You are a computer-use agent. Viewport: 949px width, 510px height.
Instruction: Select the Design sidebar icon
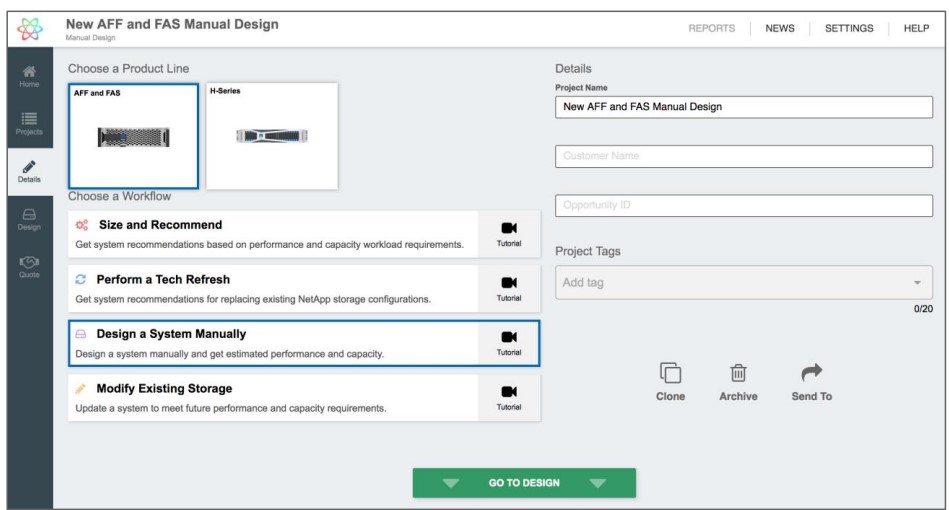point(29,219)
